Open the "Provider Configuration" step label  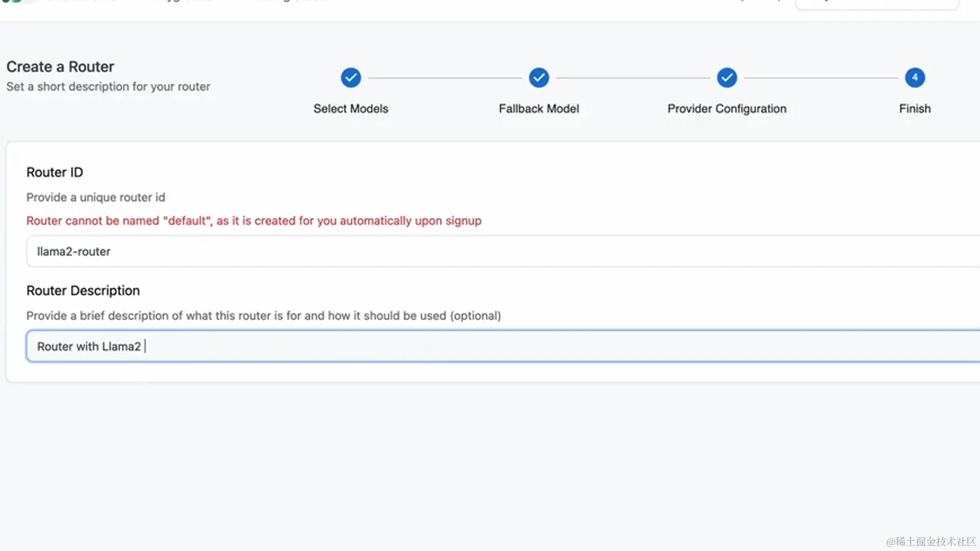[727, 109]
